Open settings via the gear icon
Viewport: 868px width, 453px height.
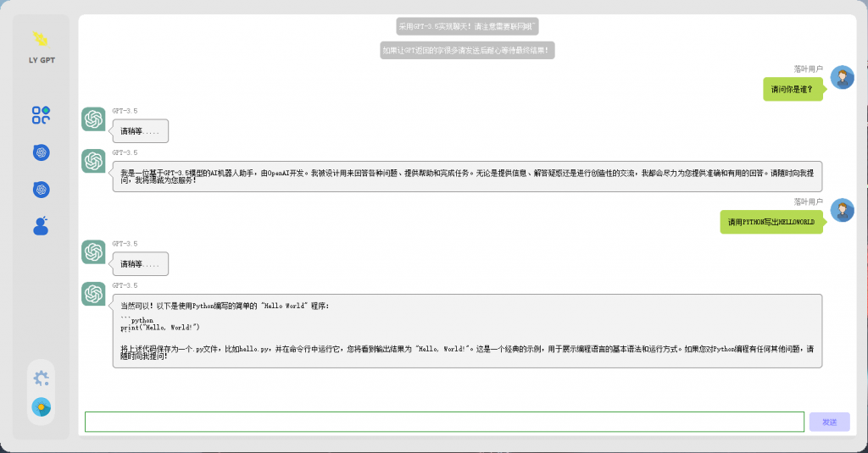click(x=41, y=378)
